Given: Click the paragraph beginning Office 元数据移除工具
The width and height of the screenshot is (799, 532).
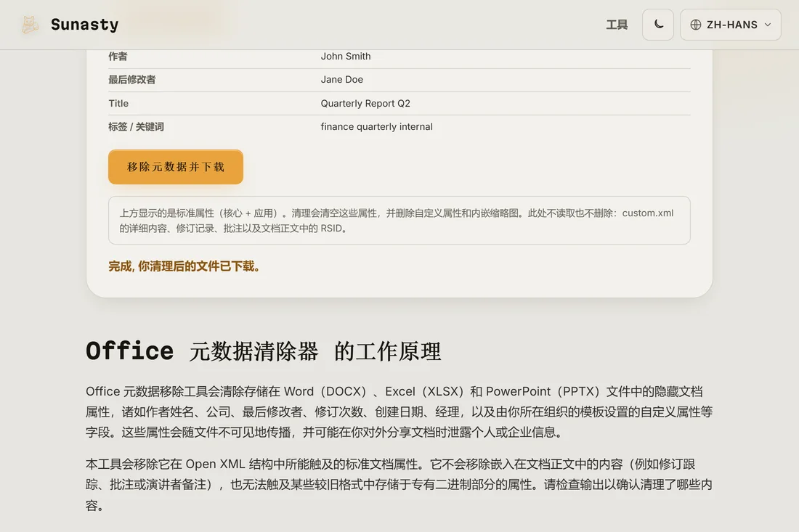Looking at the screenshot, I should click(x=399, y=412).
